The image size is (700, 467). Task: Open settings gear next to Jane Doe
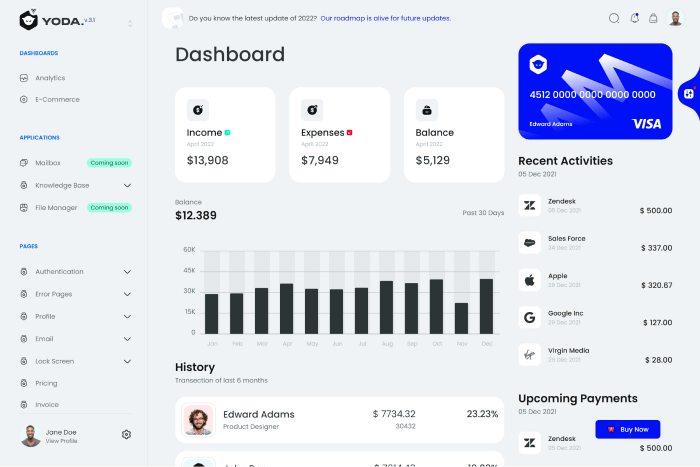tap(126, 434)
